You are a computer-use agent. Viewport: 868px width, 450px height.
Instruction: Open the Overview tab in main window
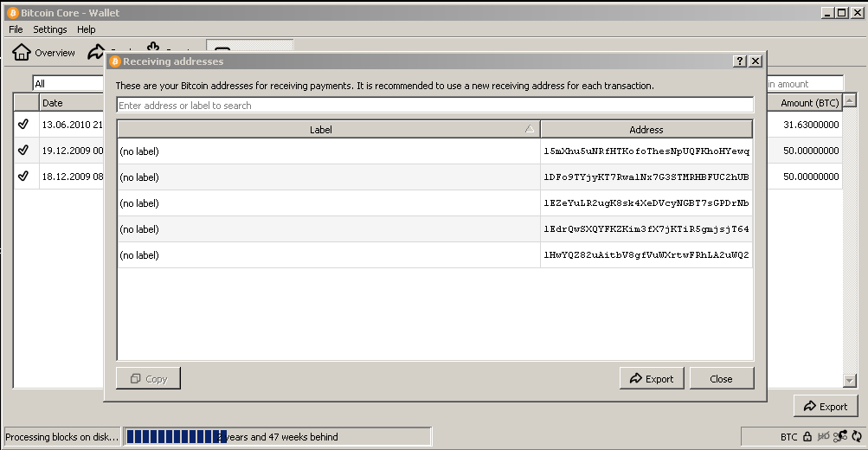[44, 53]
